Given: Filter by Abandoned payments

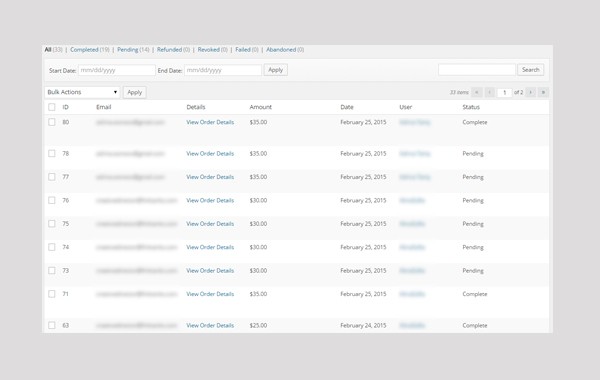Looking at the screenshot, I should point(281,50).
